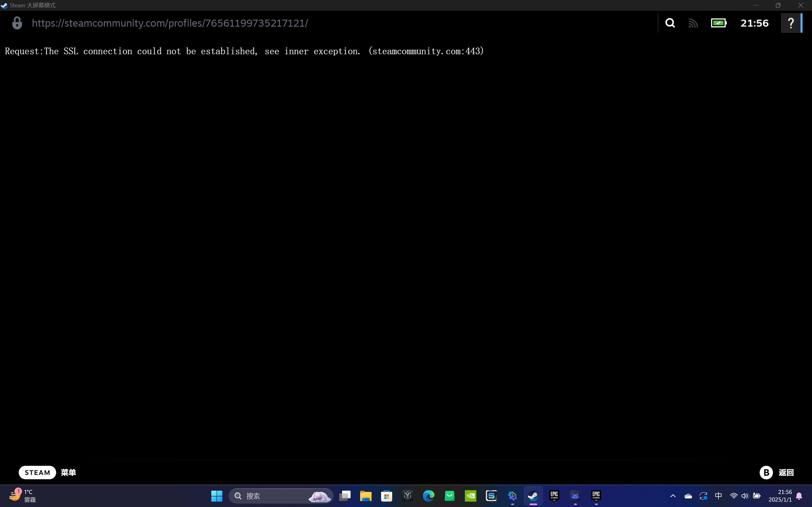This screenshot has height=507, width=812.
Task: Click the steamcommunity profile URL address
Action: [170, 23]
